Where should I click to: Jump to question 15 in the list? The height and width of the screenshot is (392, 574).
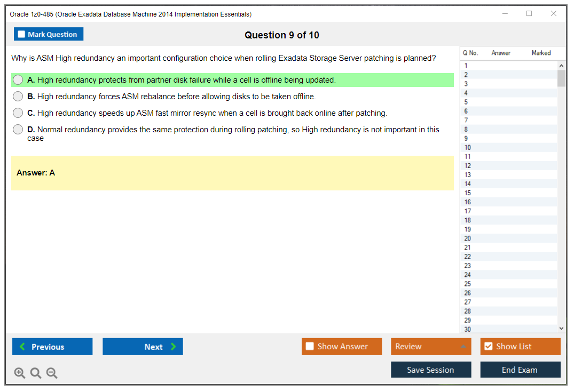point(468,193)
